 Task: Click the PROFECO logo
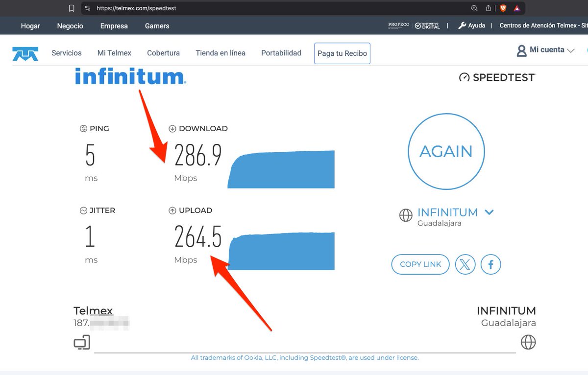[x=398, y=25]
